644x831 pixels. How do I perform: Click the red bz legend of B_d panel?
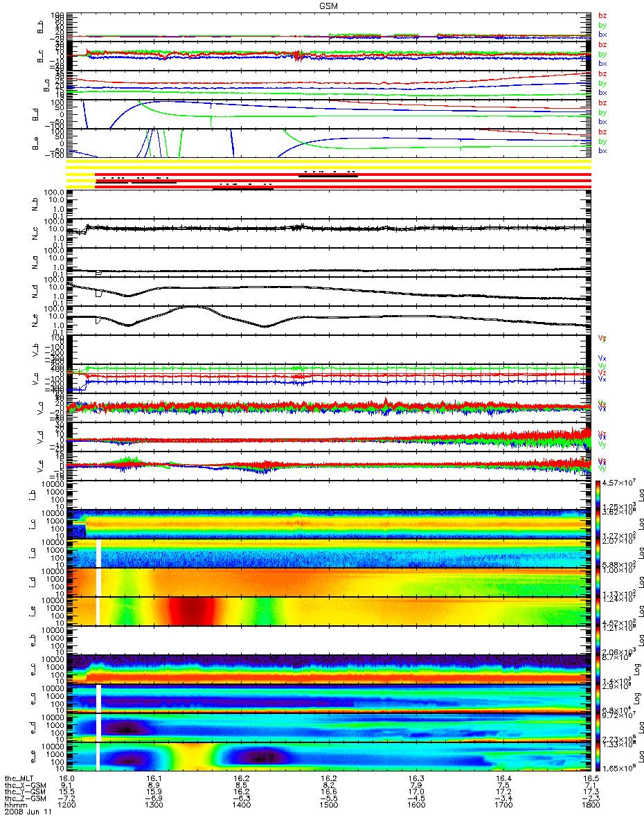coord(602,102)
